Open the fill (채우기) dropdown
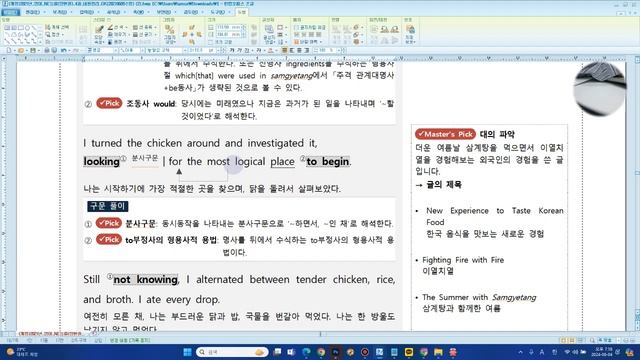 point(118,34)
